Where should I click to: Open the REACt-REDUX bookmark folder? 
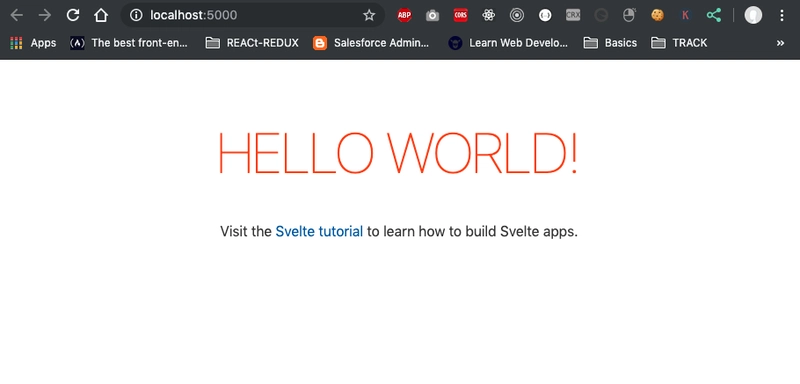(x=252, y=43)
